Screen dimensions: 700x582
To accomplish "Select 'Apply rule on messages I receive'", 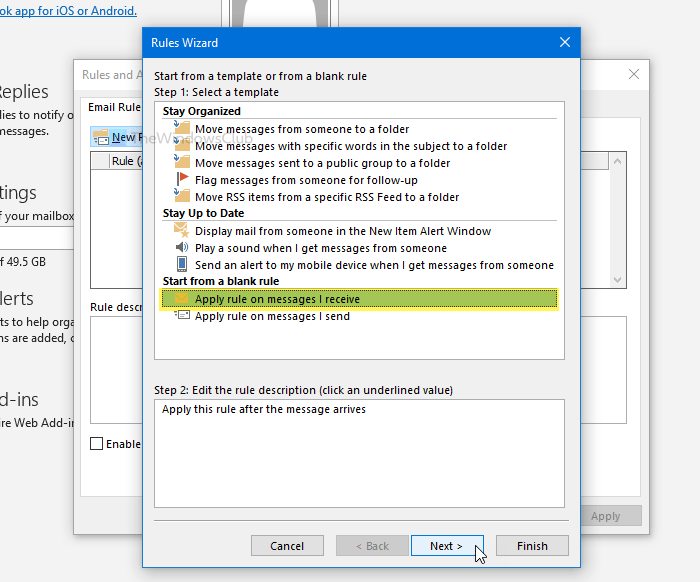I will click(359, 299).
